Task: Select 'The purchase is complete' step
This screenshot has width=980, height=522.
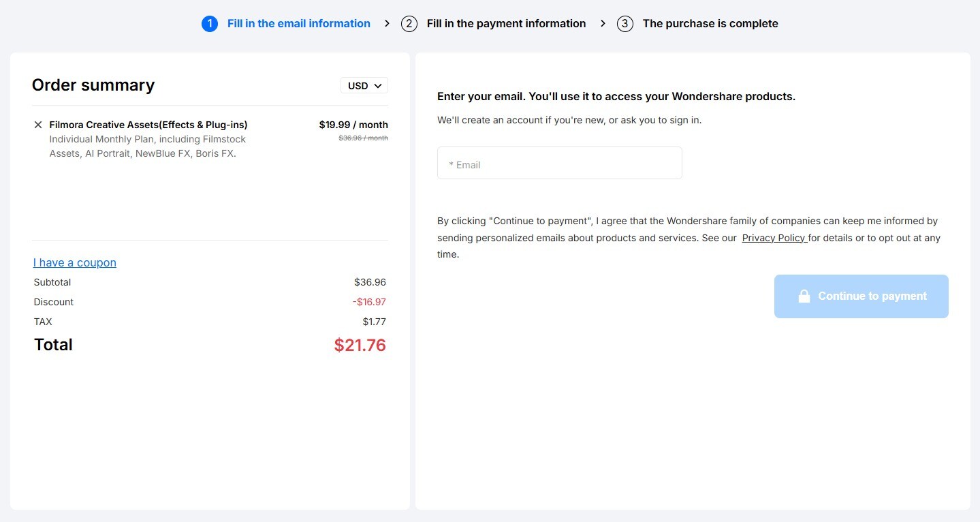Action: click(x=710, y=24)
